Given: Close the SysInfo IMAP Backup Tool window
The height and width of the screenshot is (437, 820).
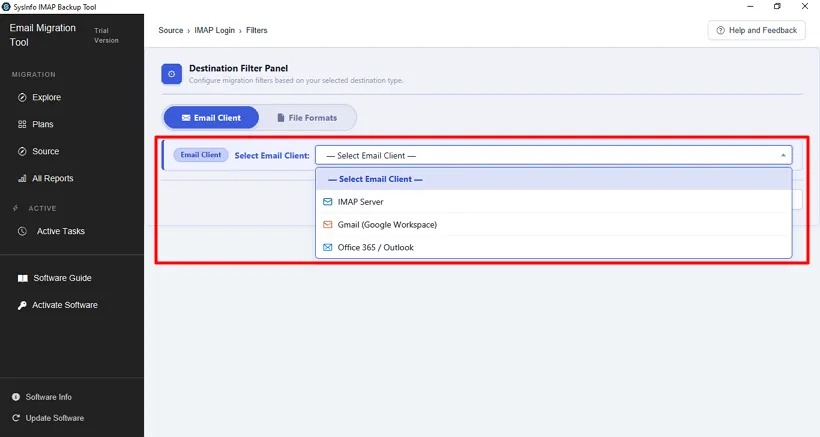Looking at the screenshot, I should tap(805, 6).
